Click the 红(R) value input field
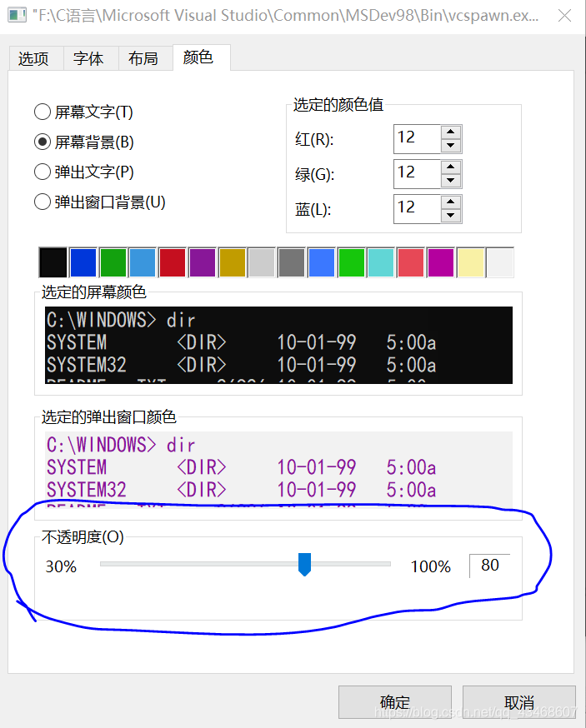The height and width of the screenshot is (728, 586). (417, 139)
